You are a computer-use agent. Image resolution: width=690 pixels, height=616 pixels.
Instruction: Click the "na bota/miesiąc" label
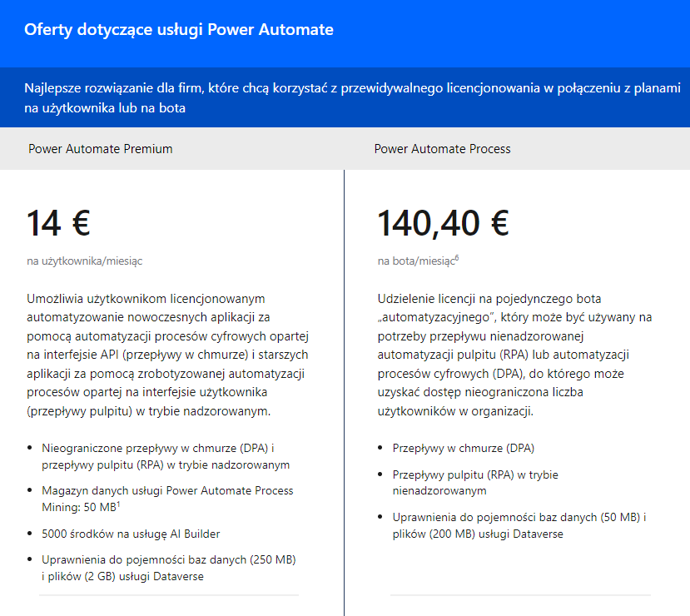pos(415,261)
